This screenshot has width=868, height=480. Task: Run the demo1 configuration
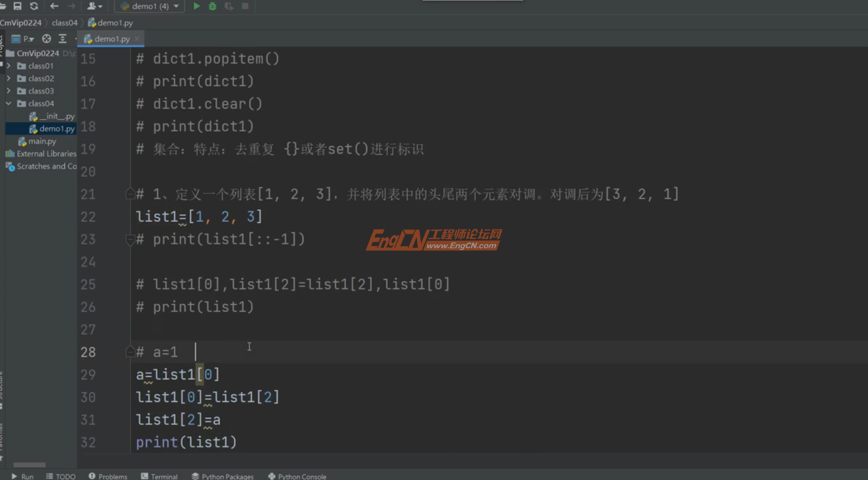[x=196, y=6]
